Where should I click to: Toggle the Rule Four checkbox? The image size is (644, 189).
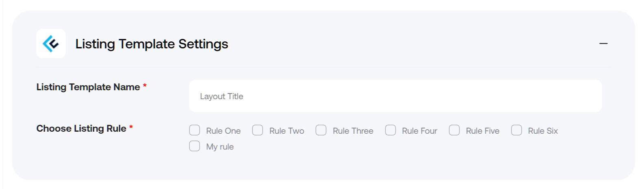(391, 130)
